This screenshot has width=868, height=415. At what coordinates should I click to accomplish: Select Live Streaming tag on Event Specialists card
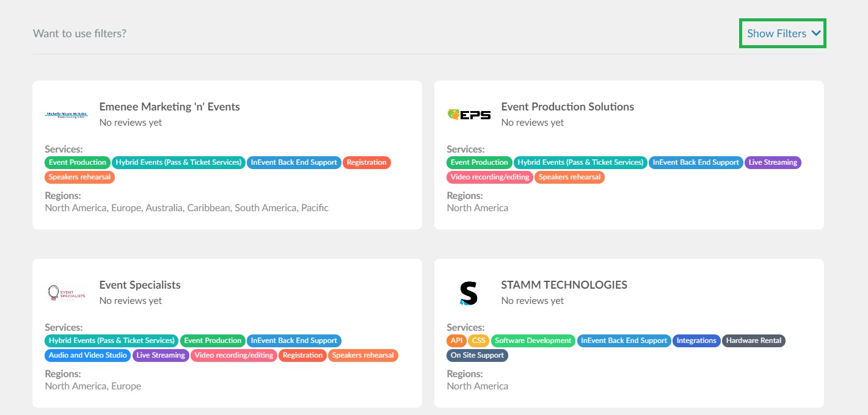(x=161, y=355)
